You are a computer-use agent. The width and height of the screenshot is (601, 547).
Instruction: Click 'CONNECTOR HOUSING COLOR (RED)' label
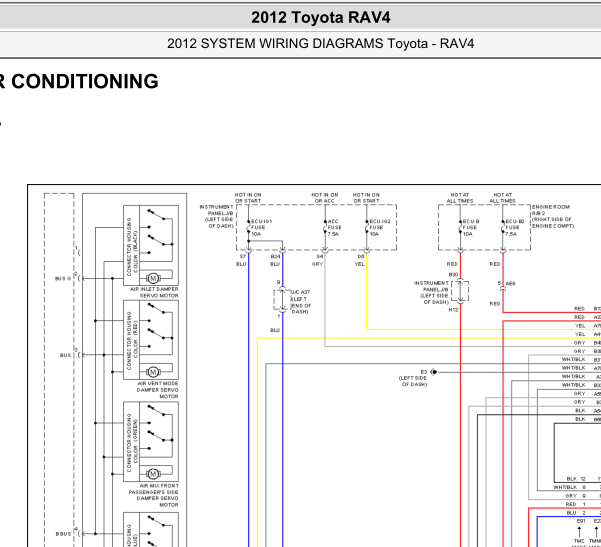(x=132, y=340)
